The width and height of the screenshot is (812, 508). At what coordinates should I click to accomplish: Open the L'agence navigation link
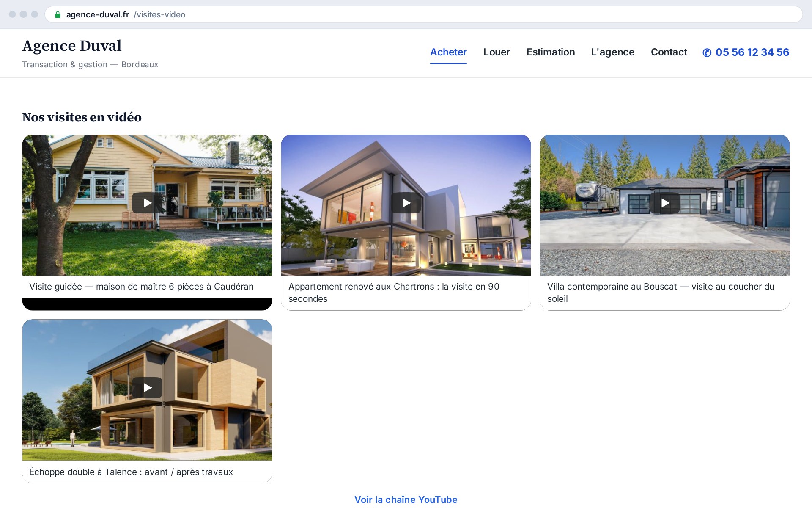pyautogui.click(x=613, y=52)
